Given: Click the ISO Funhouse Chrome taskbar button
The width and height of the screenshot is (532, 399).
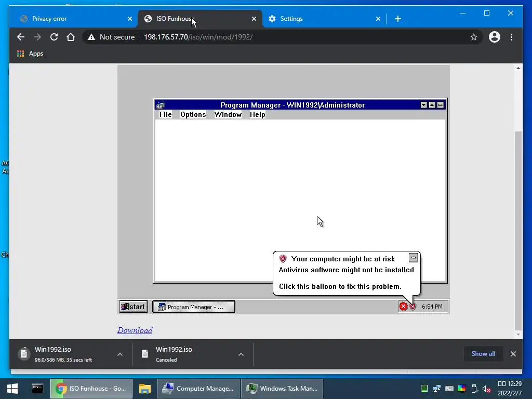Looking at the screenshot, I should click(91, 389).
